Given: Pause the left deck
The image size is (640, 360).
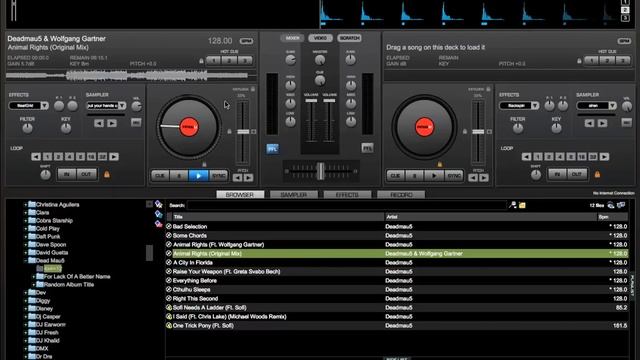Looking at the screenshot, I should click(179, 176).
